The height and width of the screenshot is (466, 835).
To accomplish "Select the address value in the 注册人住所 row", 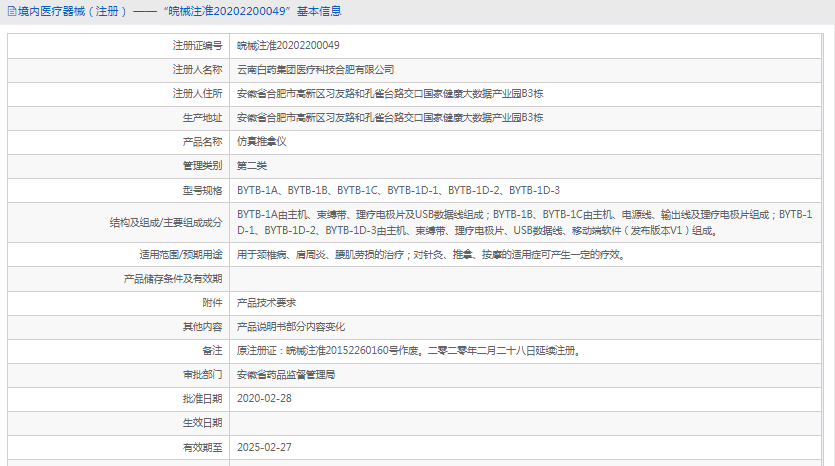I will click(x=390, y=94).
